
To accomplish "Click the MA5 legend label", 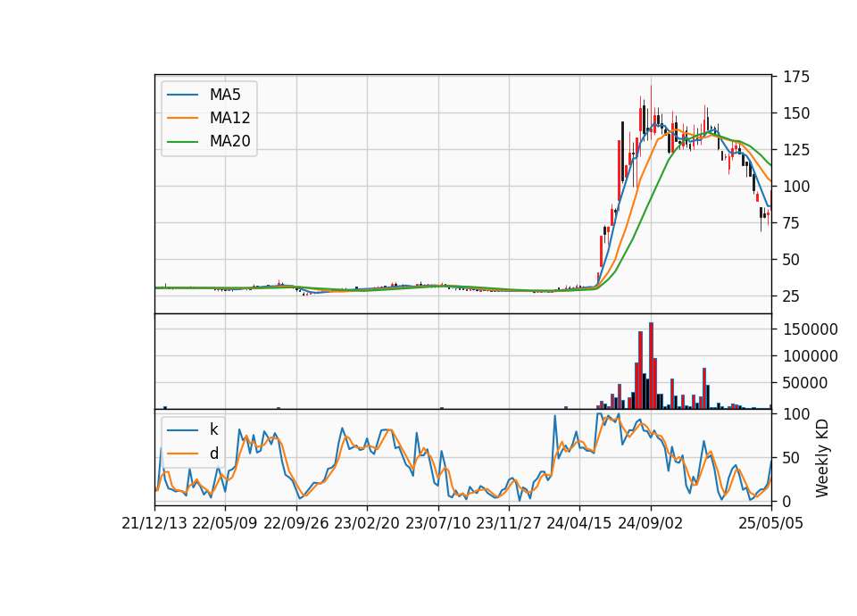I will click(225, 95).
